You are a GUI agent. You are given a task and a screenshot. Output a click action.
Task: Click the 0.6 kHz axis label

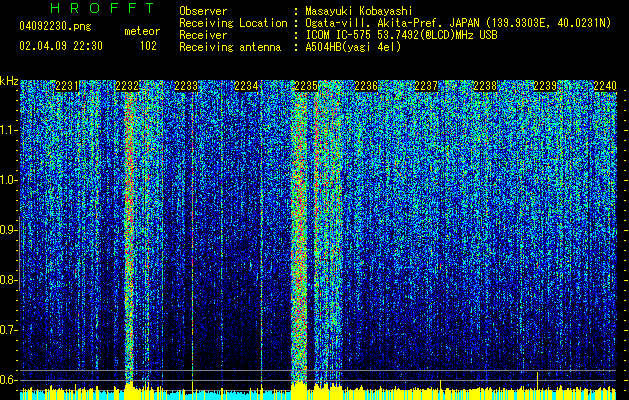pos(9,380)
